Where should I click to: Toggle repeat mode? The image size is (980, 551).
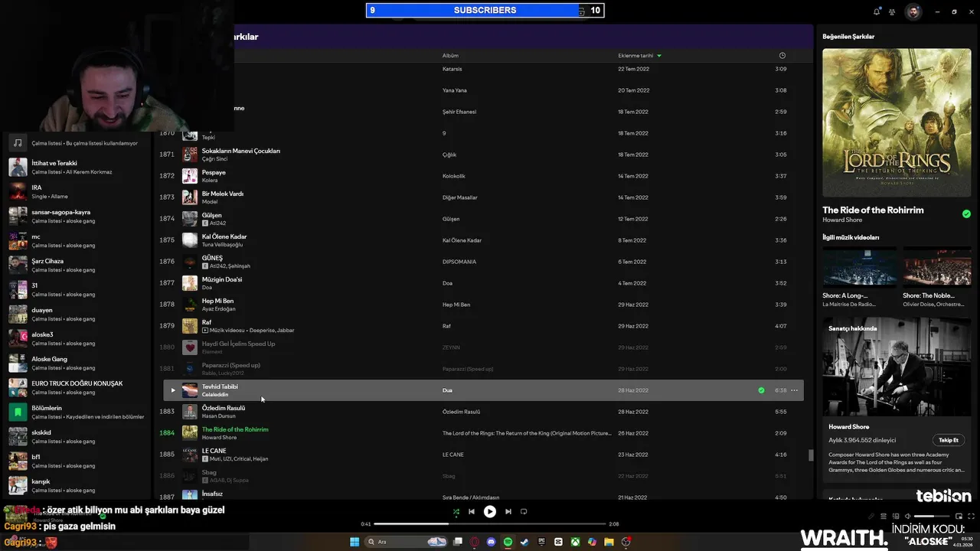[x=524, y=511]
